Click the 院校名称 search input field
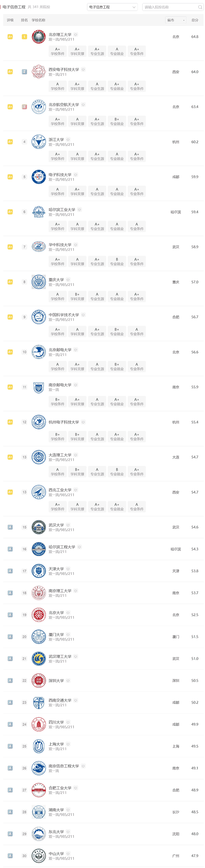The image size is (205, 868). click(x=170, y=7)
